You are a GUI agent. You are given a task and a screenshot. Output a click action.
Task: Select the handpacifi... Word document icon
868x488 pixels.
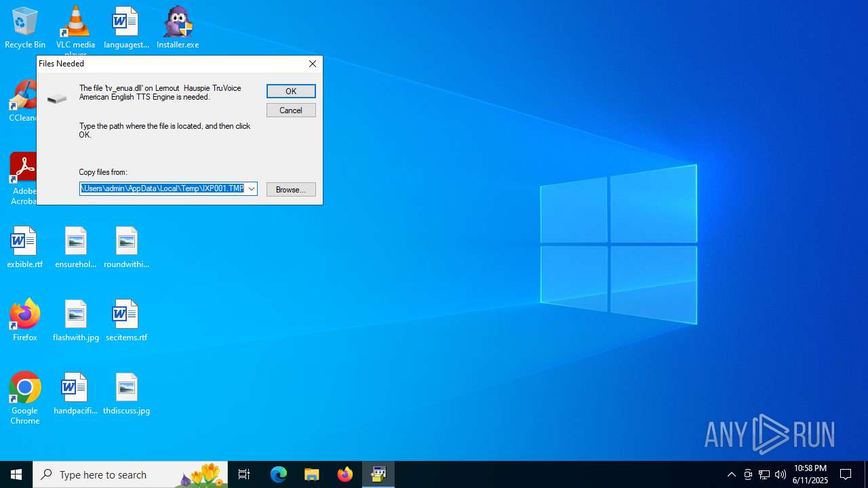click(75, 394)
